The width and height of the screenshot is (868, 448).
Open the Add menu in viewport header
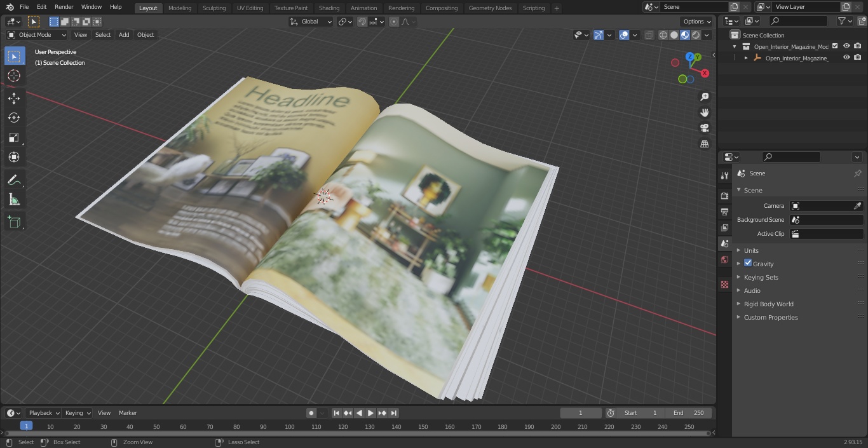point(124,35)
